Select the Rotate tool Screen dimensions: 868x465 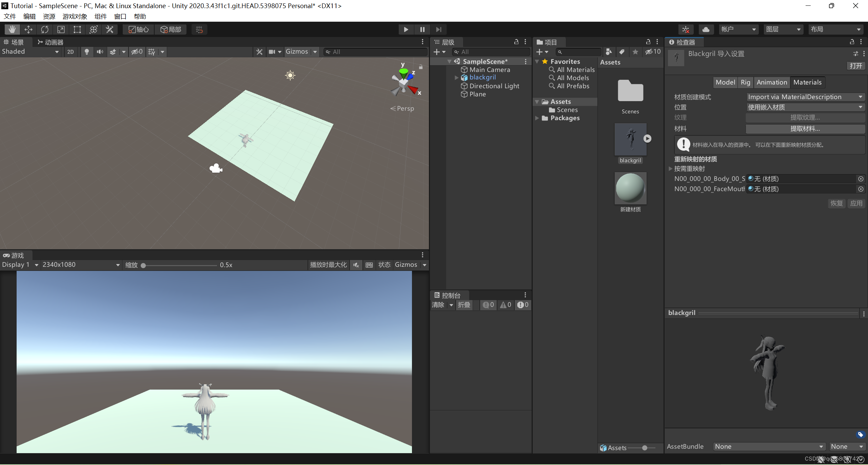click(45, 30)
